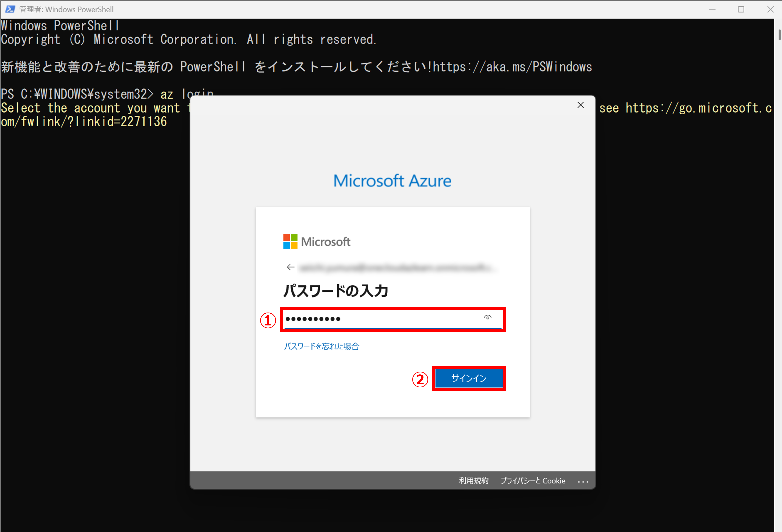Viewport: 782px width, 532px height.
Task: Click the 管理者: Windows PowerShell title text
Action: point(66,9)
